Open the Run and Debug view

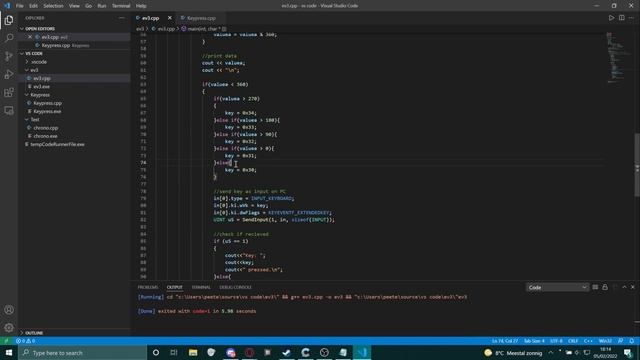[x=9, y=74]
